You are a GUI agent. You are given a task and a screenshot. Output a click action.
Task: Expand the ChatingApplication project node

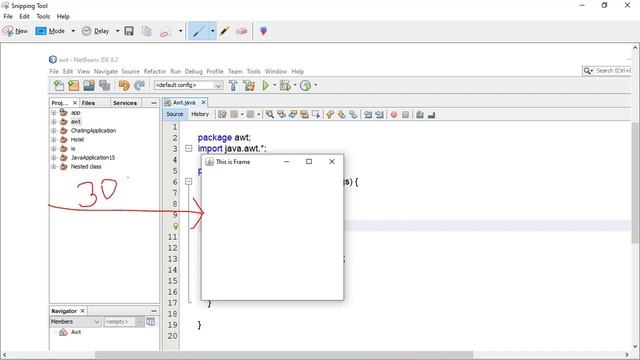(x=53, y=131)
